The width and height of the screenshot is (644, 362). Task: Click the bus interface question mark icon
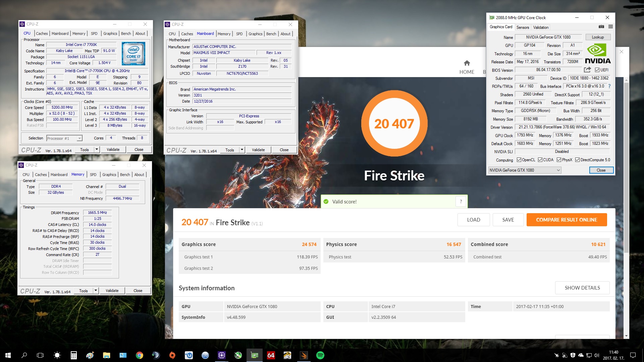coord(609,86)
